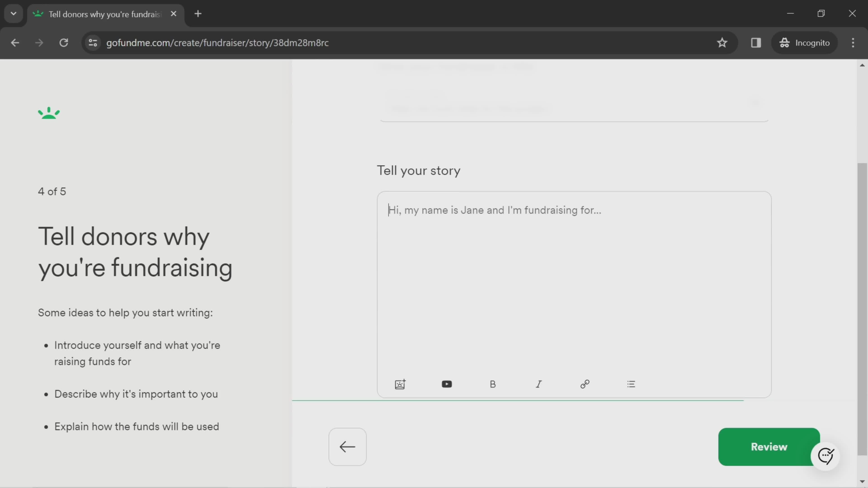Viewport: 868px width, 488px height.
Task: Click the page vertical scrollbar thumb
Action: pos(862,309)
